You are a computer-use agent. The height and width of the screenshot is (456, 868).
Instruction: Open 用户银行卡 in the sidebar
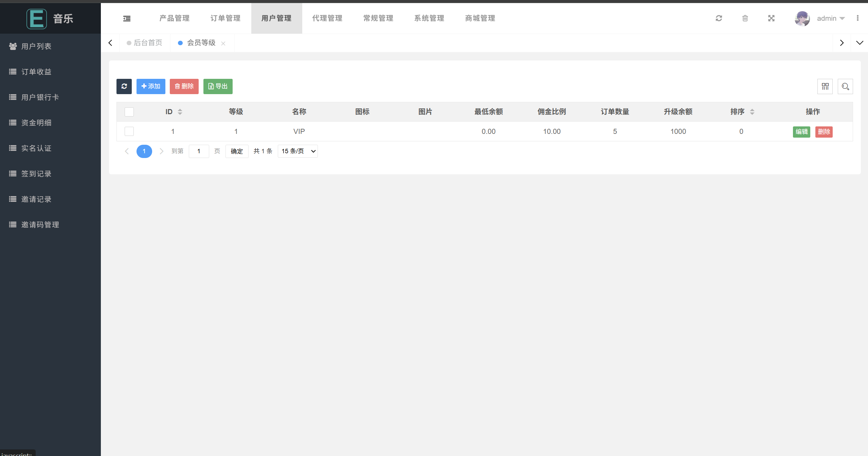(x=50, y=97)
